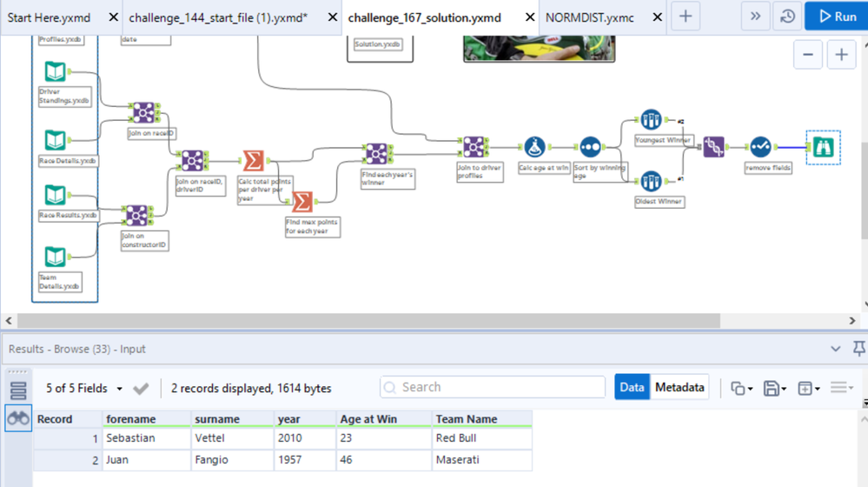Image resolution: width=868 pixels, height=487 pixels.
Task: Select the Browse tool at workflow end
Action: 823,148
